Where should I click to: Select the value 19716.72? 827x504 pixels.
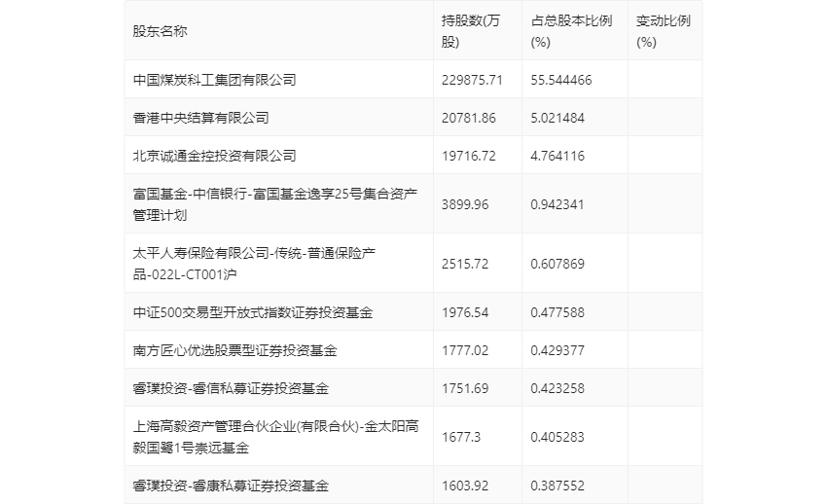coord(468,156)
